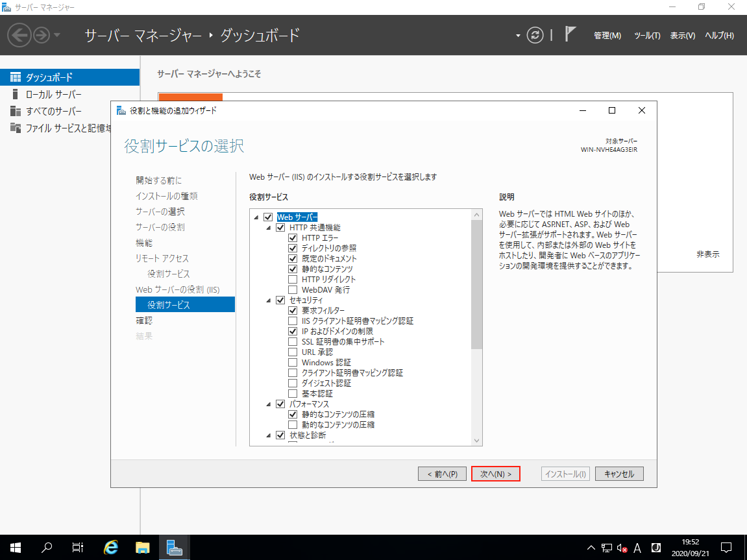The height and width of the screenshot is (560, 747).
Task: Open dropdown arrow left of refresh
Action: click(x=518, y=36)
